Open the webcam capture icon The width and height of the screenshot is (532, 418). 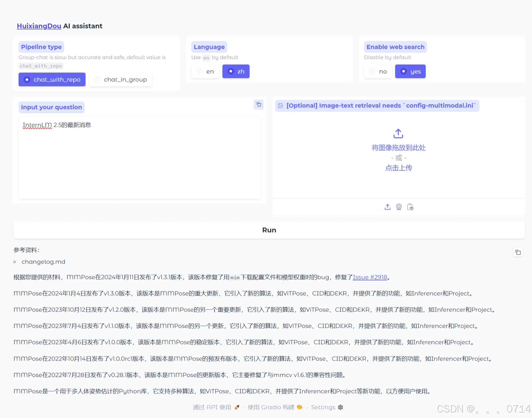click(399, 207)
